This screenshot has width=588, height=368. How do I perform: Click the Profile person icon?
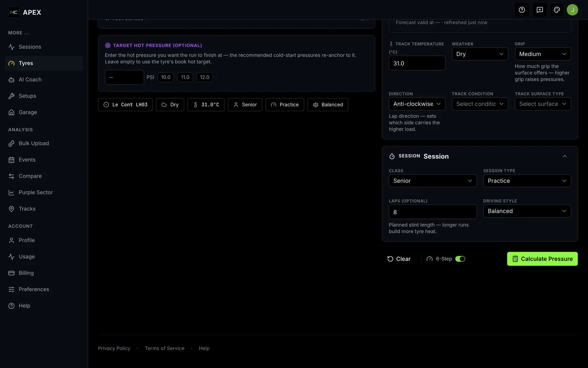pos(11,240)
